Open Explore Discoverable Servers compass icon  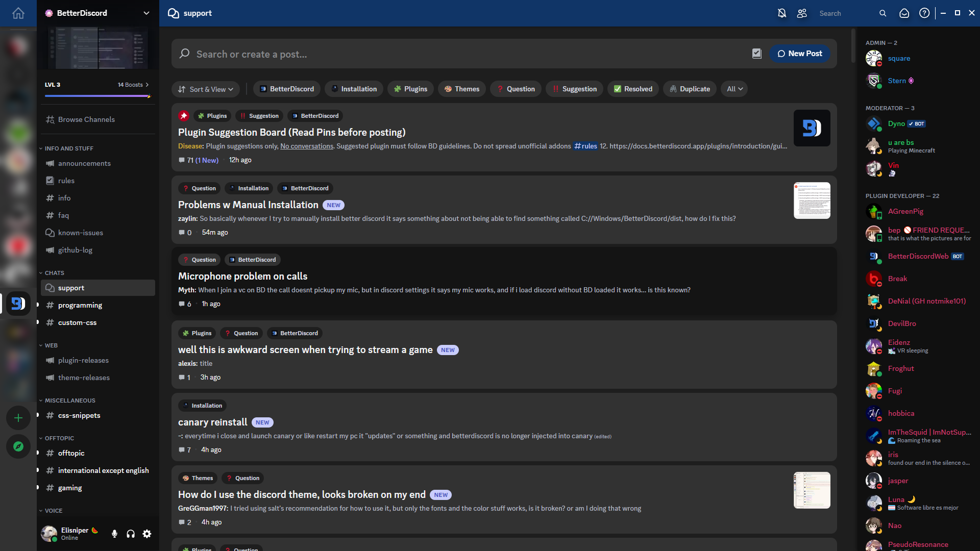[x=18, y=446]
